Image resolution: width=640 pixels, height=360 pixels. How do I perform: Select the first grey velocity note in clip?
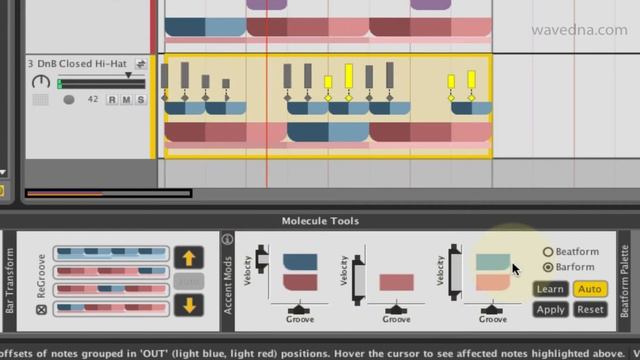pyautogui.click(x=164, y=76)
